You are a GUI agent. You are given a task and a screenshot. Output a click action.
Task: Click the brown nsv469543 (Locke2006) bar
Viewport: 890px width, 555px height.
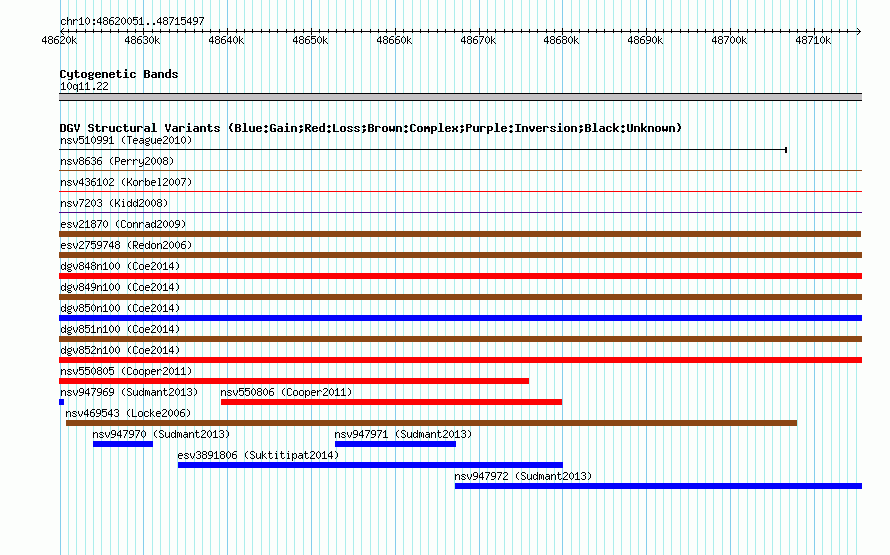point(431,423)
